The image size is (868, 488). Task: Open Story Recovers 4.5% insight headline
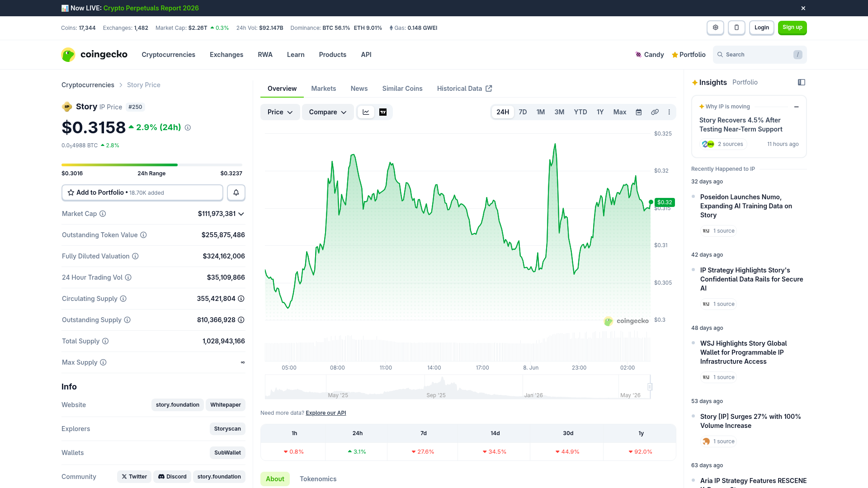coord(741,125)
